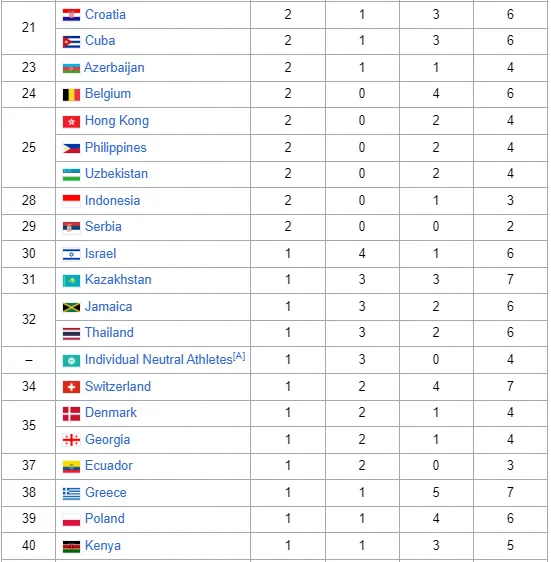Follow the Individual Neutral Athletes link
The image size is (551, 562).
[158, 359]
